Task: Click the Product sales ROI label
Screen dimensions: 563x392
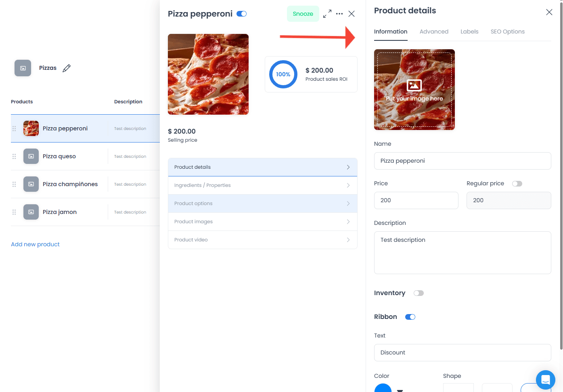Action: click(x=326, y=79)
